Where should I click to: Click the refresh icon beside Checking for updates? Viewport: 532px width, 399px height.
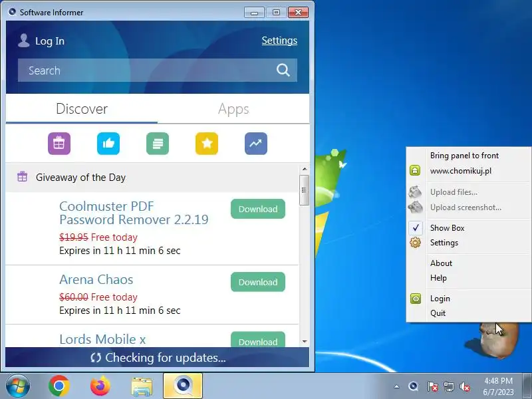tap(96, 358)
